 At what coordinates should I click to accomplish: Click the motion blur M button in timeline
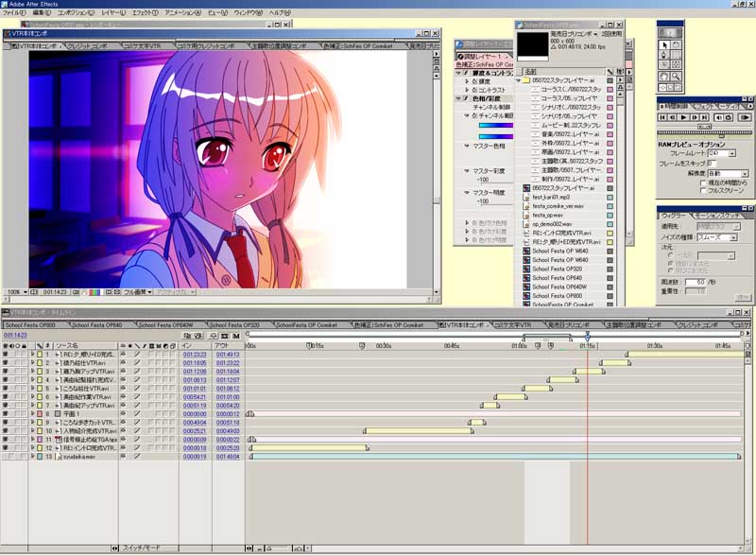click(236, 336)
